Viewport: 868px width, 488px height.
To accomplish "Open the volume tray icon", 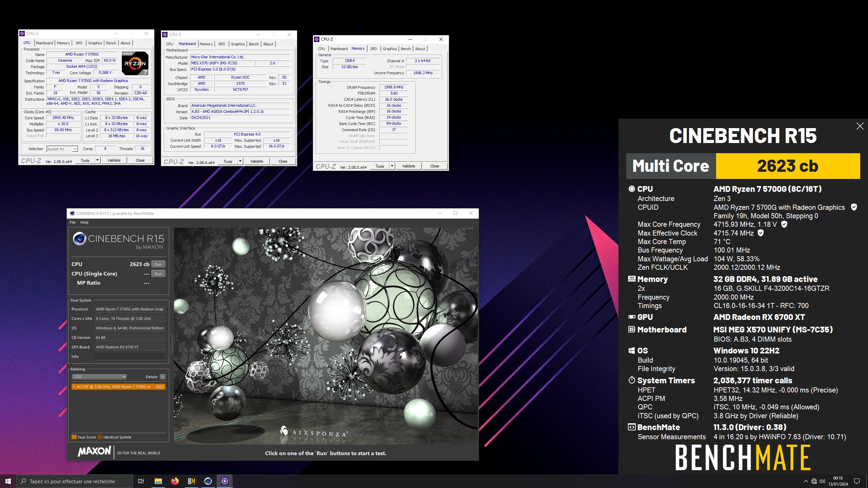I will [x=822, y=481].
